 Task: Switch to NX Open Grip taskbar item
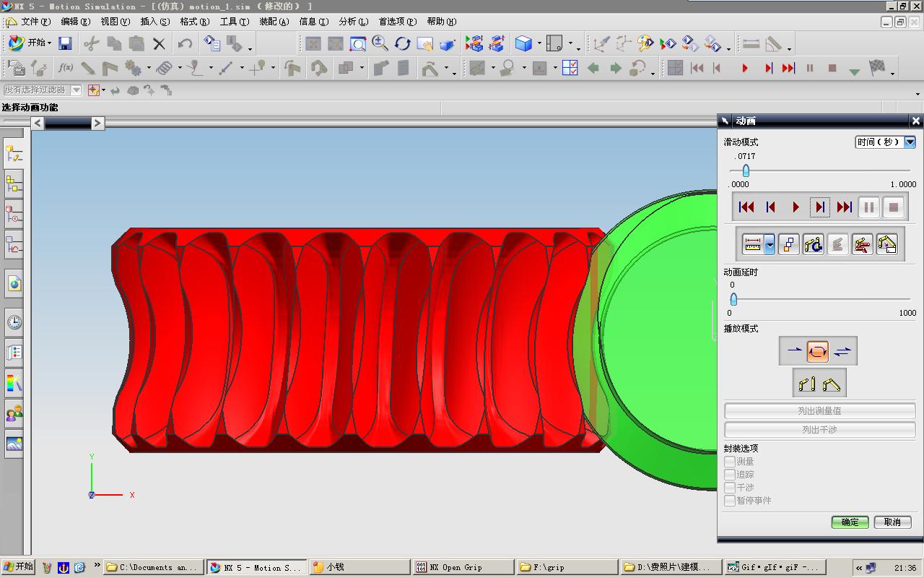(x=464, y=567)
